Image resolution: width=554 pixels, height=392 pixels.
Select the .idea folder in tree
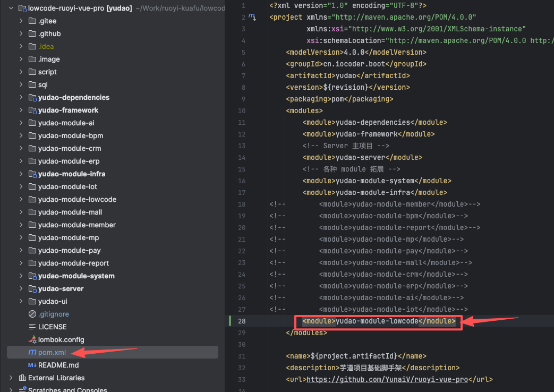pyautogui.click(x=46, y=46)
